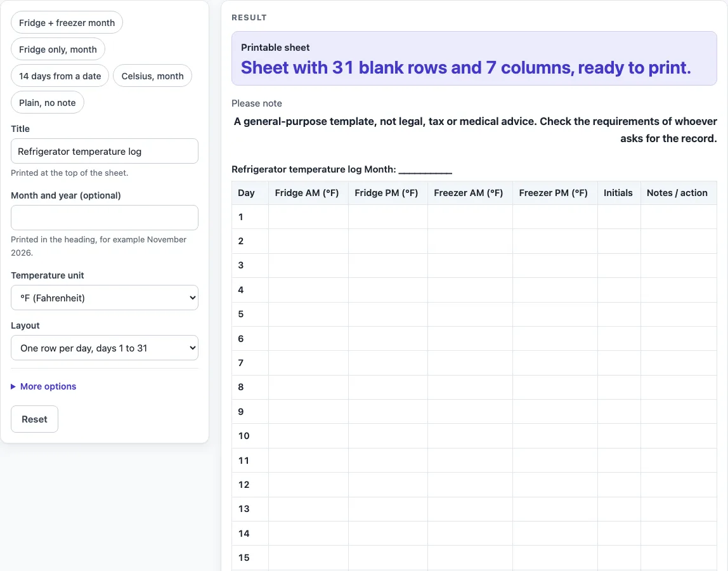Click day number 15 in the table
The image size is (728, 571).
pos(244,558)
